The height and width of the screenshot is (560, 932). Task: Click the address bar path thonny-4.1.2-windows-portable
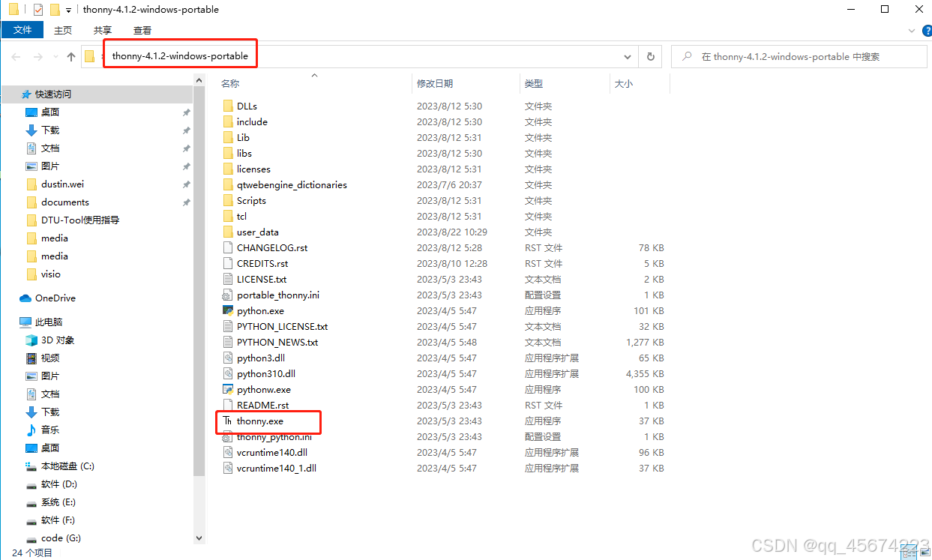click(180, 56)
